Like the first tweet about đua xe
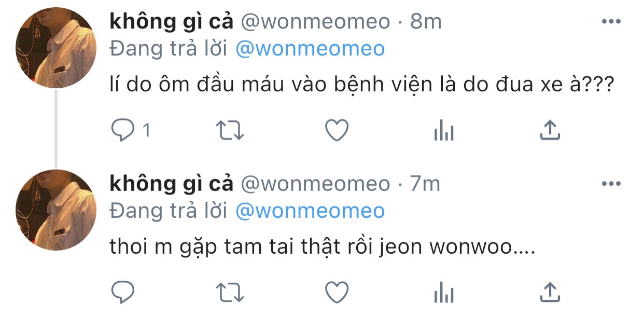Viewport: 644px width, 316px height. click(x=337, y=131)
